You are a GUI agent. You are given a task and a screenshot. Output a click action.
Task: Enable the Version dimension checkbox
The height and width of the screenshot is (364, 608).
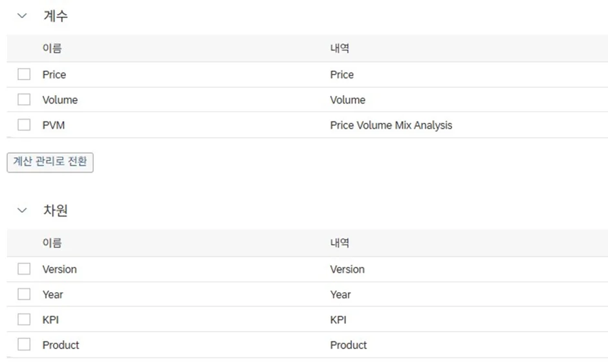(24, 269)
